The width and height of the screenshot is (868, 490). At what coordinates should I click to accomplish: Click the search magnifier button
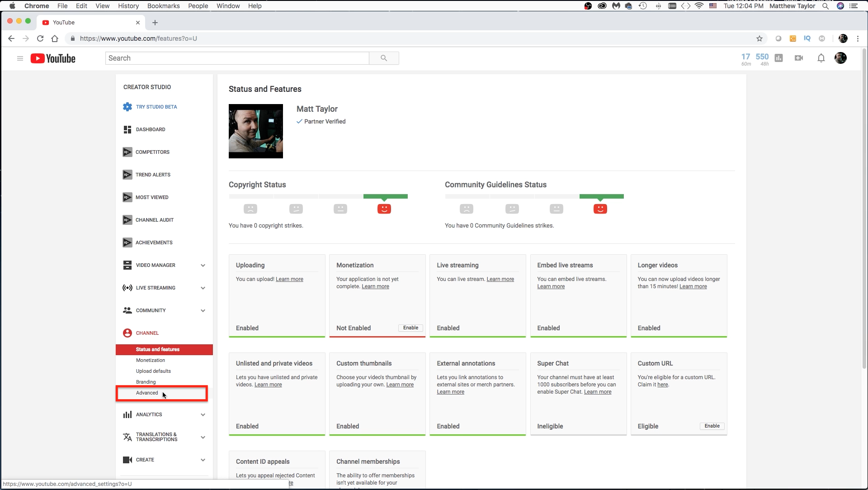[x=384, y=58]
